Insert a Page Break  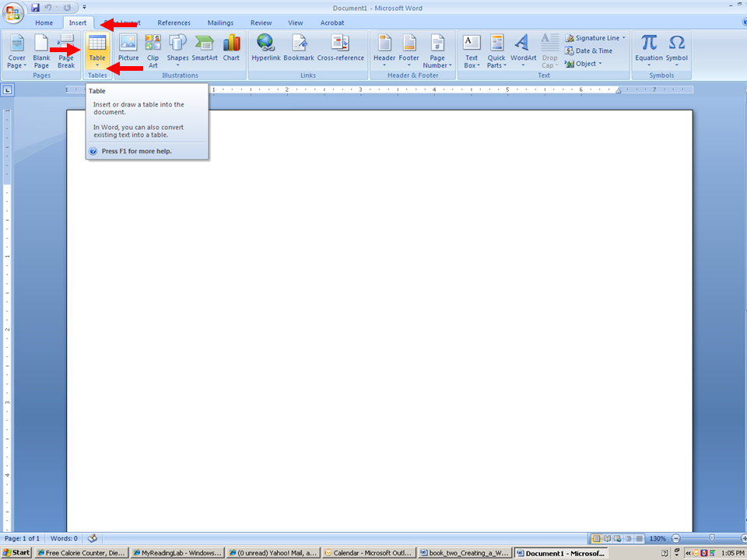pos(66,51)
